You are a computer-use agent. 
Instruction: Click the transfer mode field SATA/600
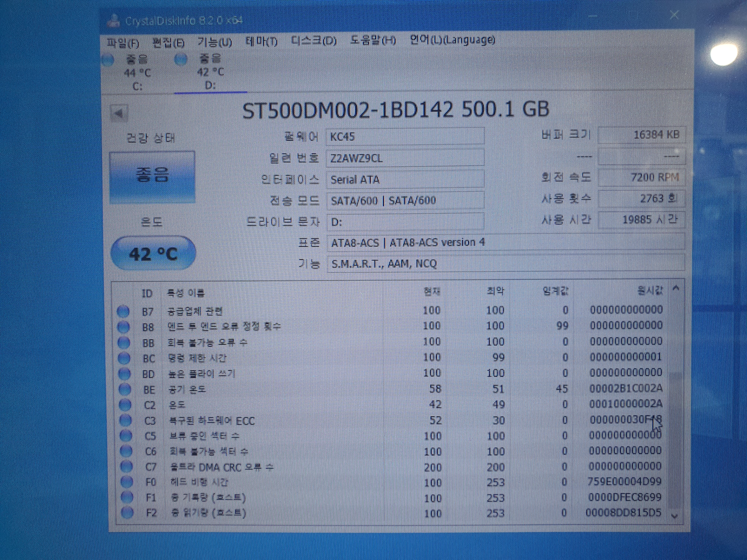pyautogui.click(x=405, y=200)
